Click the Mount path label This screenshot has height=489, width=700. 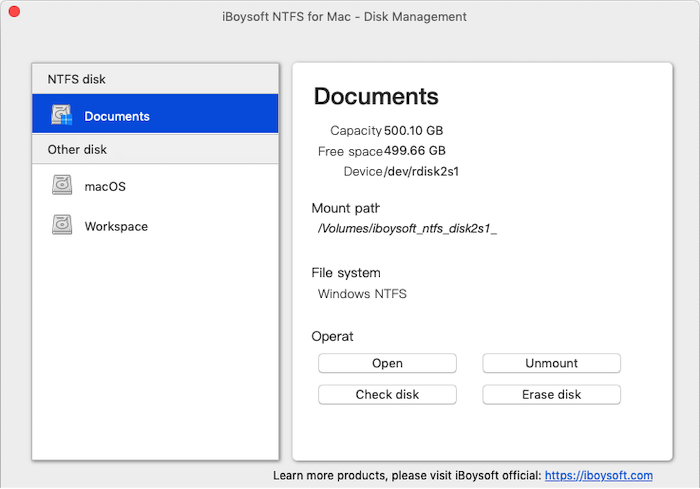[346, 208]
